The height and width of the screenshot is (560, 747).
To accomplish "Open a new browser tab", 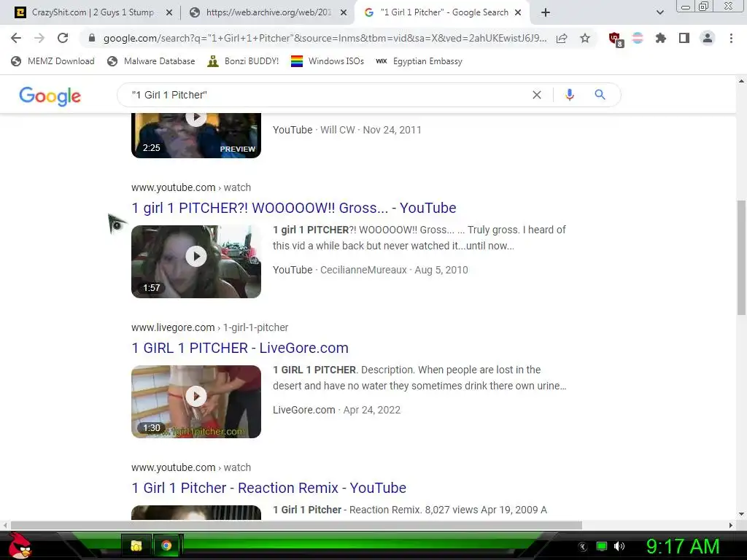I will pyautogui.click(x=546, y=12).
